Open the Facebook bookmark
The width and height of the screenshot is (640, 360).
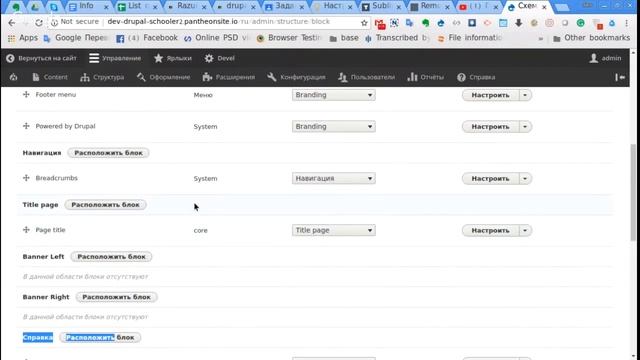(x=147, y=38)
